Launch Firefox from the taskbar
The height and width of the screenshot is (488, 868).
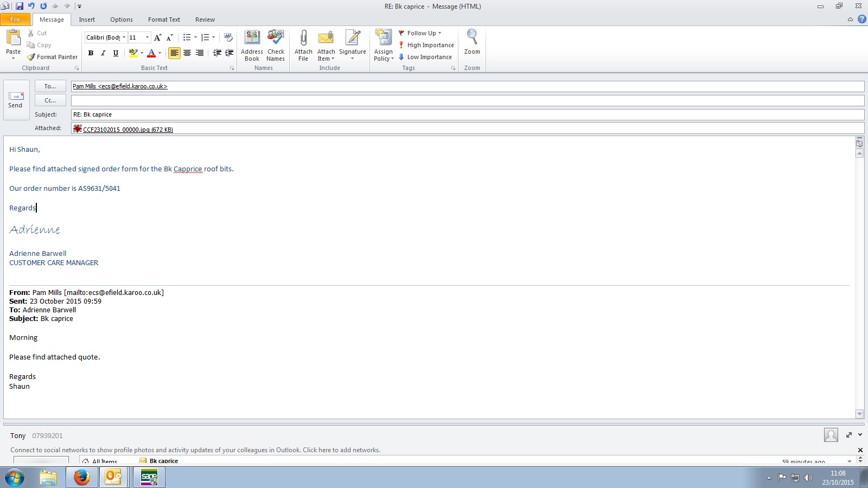82,477
